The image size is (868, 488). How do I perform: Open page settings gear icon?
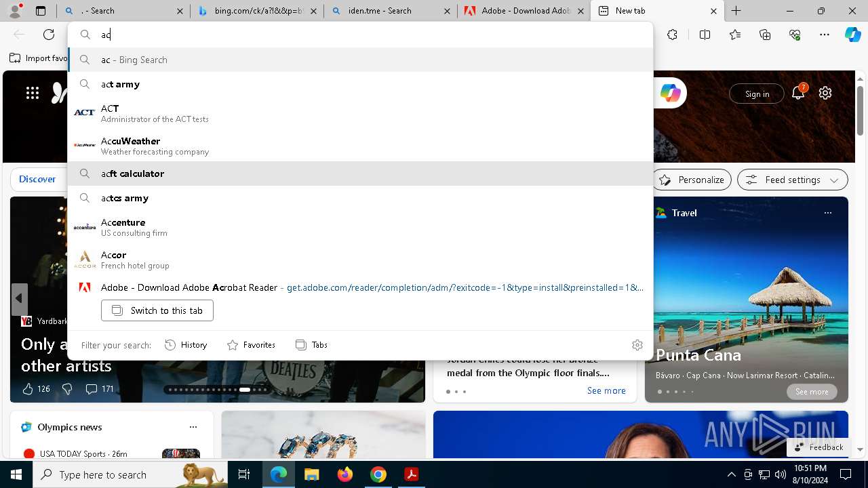[825, 94]
